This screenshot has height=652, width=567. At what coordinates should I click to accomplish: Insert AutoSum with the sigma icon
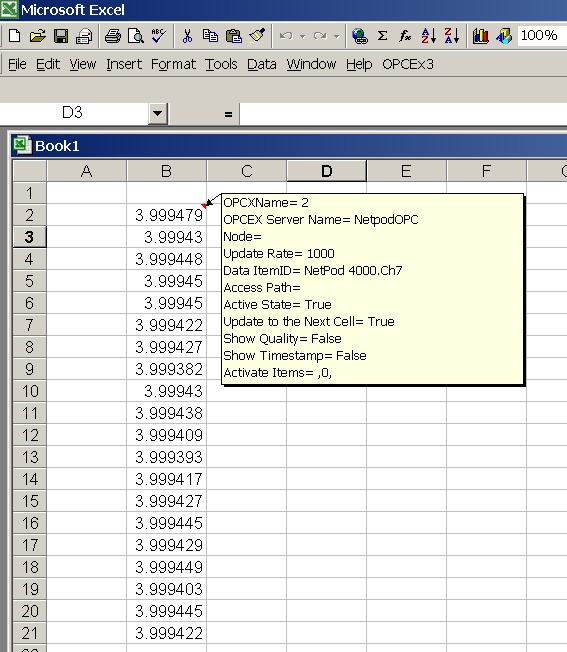(x=382, y=36)
